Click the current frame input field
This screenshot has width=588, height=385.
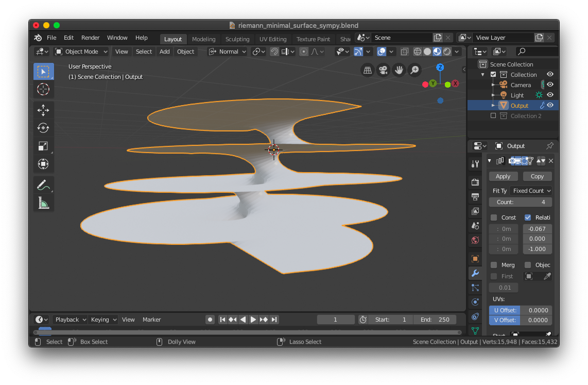(336, 319)
